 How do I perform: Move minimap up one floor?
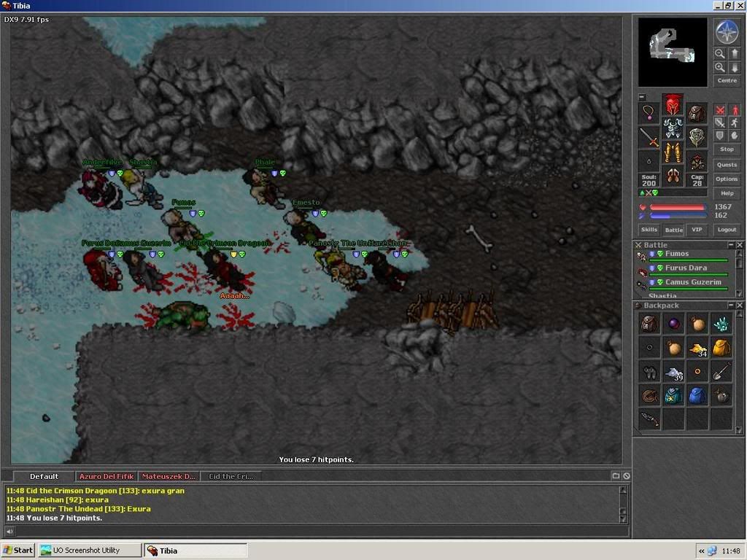coord(734,54)
